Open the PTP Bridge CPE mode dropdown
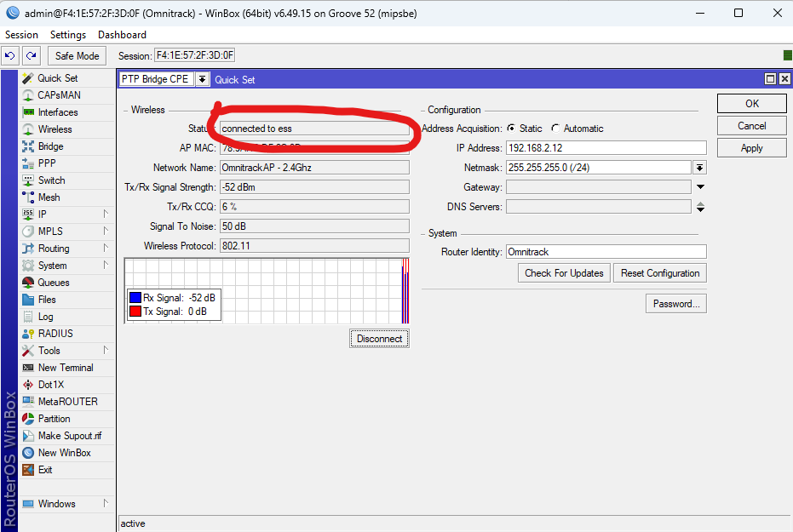Viewport: 793px width, 532px height. [x=202, y=79]
